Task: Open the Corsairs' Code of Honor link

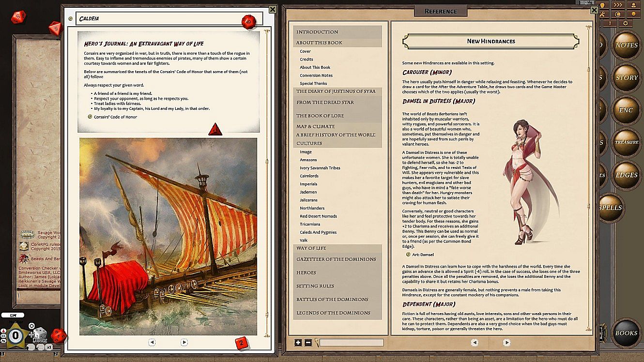Action: [115, 117]
